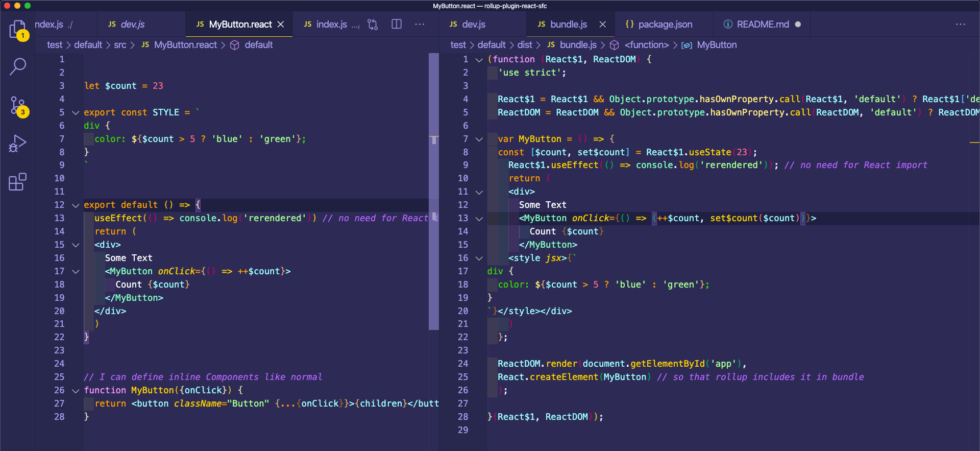This screenshot has width=980, height=451.
Task: Click the unsaved dot on README.md tab
Action: 798,25
